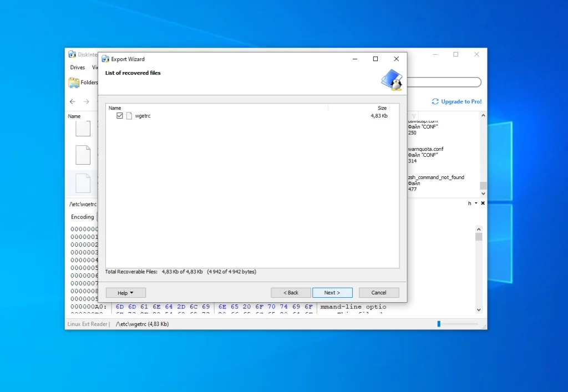This screenshot has height=392, width=568.
Task: Click the Export Wizard title bar icon
Action: pyautogui.click(x=105, y=59)
